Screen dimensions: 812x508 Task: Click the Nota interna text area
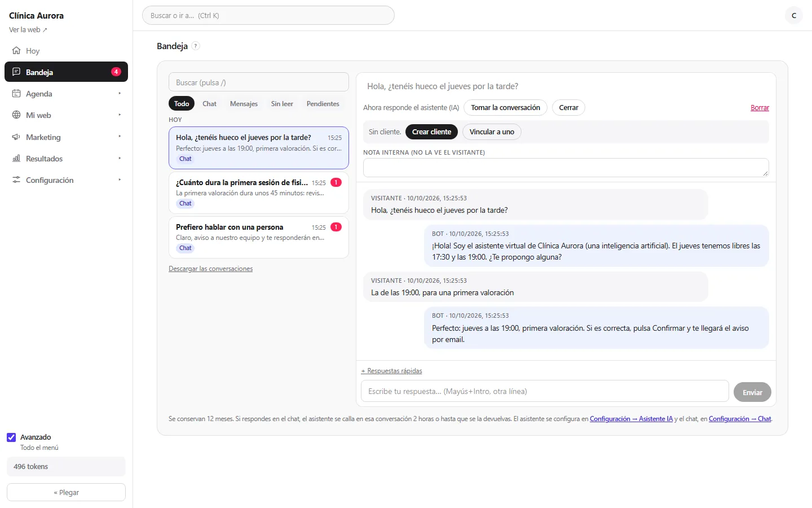coord(566,168)
